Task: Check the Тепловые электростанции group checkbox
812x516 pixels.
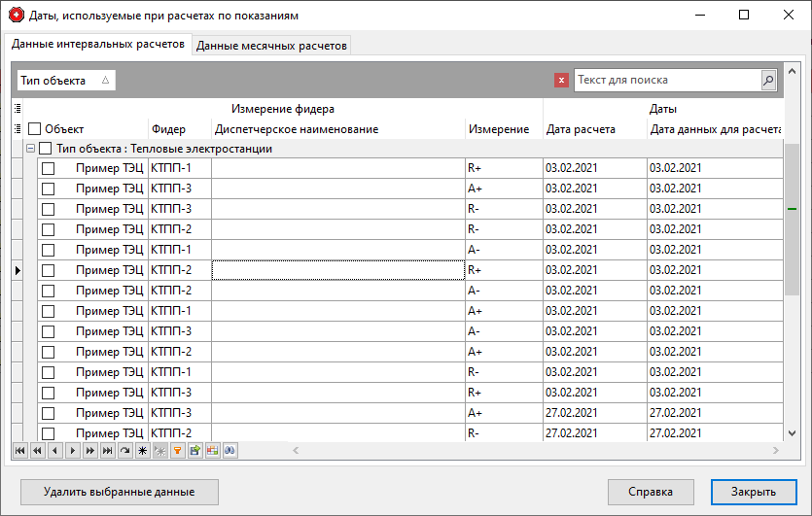Action: (46, 149)
